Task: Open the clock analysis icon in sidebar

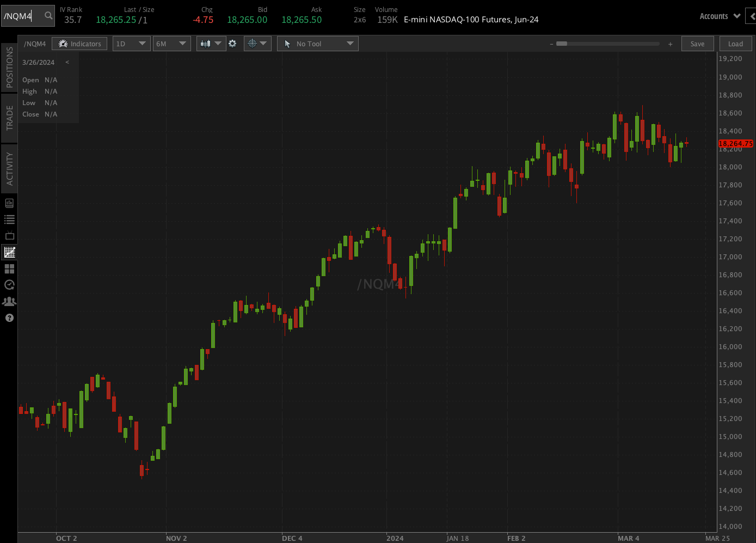Action: click(x=9, y=285)
